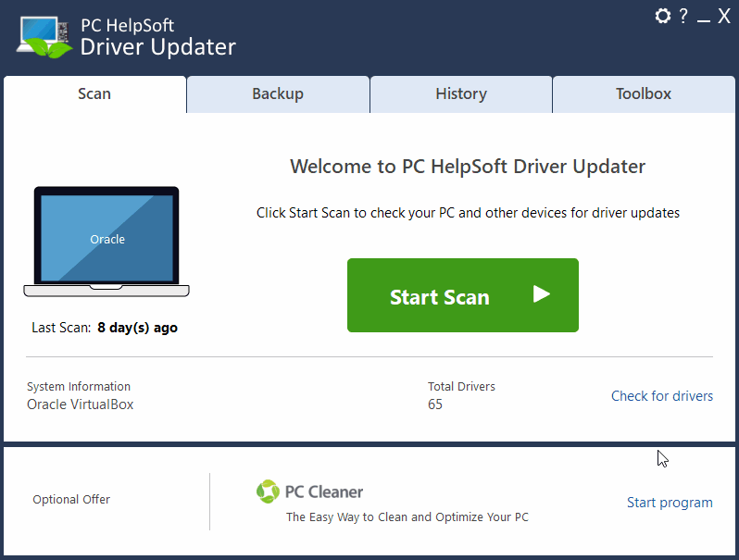Screen dimensions: 739x560
Task: Click the 'Optional Offer' label
Action: [71, 499]
